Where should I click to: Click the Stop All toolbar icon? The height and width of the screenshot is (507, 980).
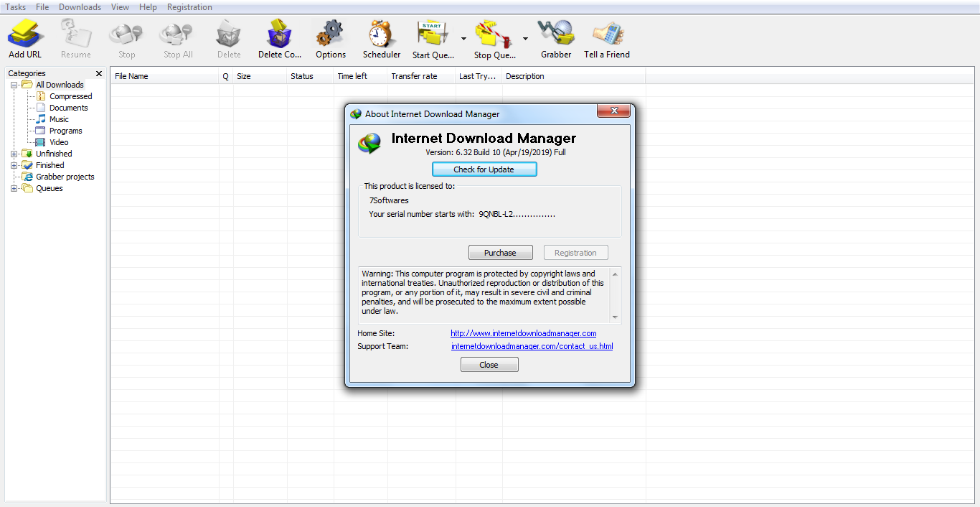pyautogui.click(x=177, y=34)
